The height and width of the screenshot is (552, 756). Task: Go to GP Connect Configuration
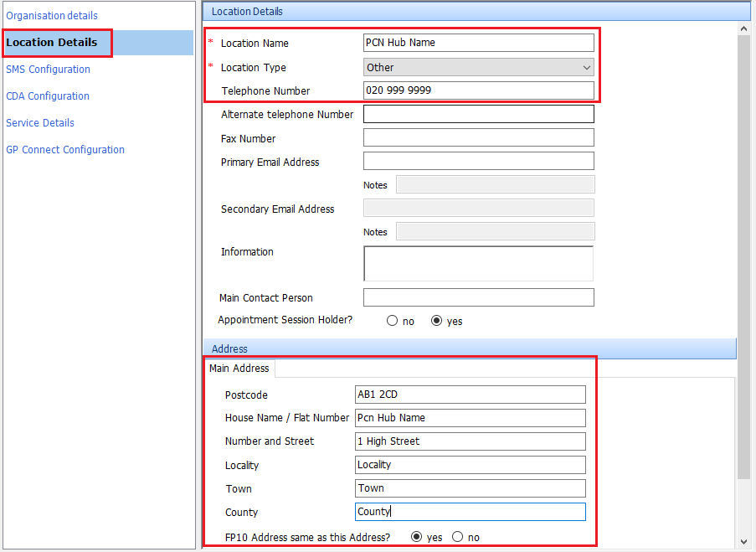click(x=64, y=149)
